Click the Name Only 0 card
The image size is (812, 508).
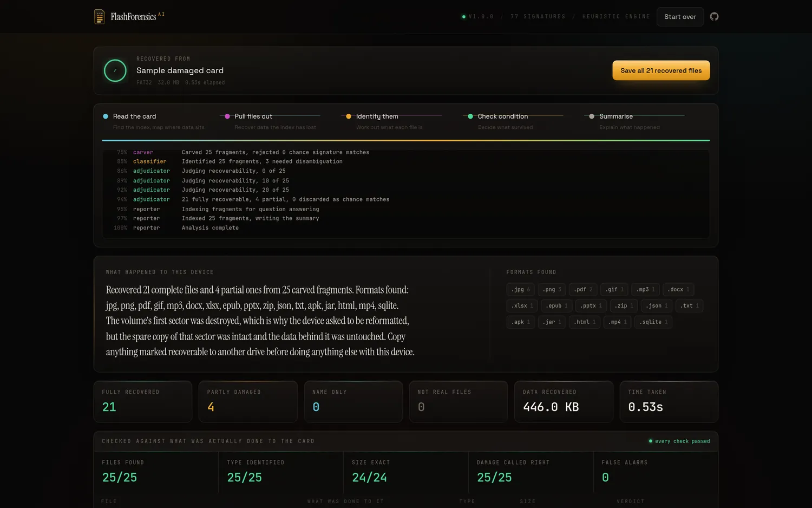pyautogui.click(x=353, y=402)
